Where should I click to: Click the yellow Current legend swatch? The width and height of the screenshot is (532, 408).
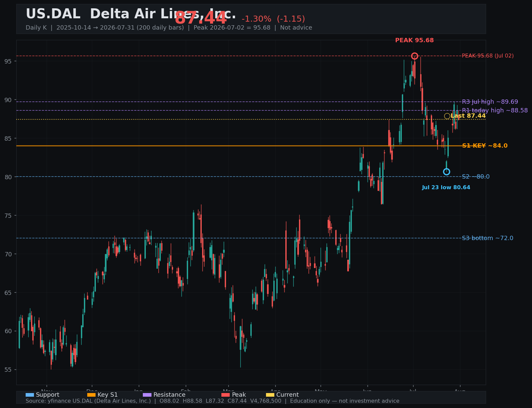pyautogui.click(x=270, y=395)
